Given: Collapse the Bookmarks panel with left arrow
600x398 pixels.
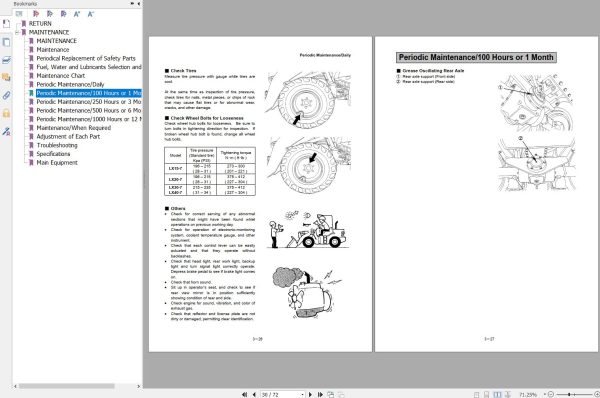Looking at the screenshot, I should [139, 3].
